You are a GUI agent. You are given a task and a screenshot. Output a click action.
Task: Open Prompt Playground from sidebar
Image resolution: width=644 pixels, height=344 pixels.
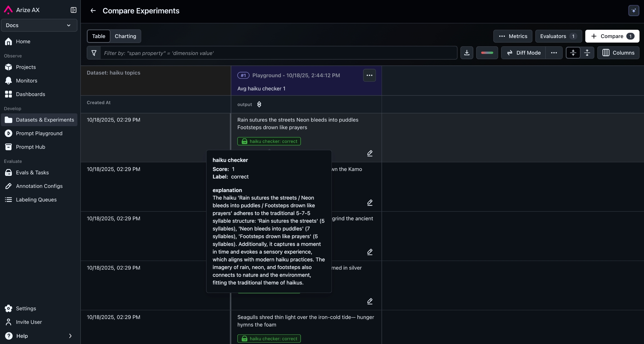[x=39, y=133]
